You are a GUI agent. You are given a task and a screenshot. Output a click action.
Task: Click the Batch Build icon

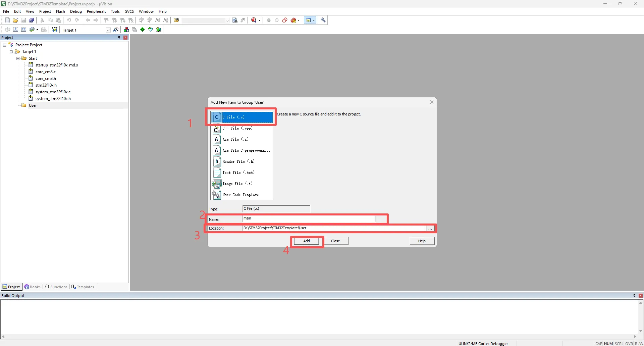(x=32, y=30)
